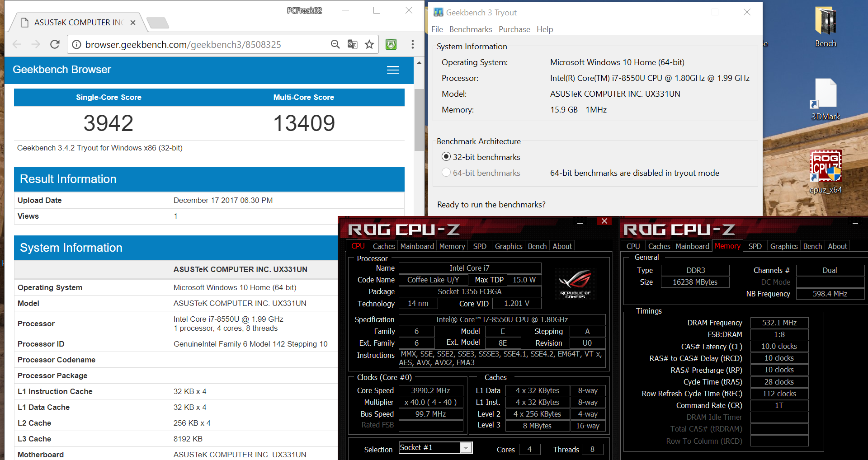The width and height of the screenshot is (868, 460).
Task: Open the File menu in Geekbench 3
Action: (x=437, y=29)
